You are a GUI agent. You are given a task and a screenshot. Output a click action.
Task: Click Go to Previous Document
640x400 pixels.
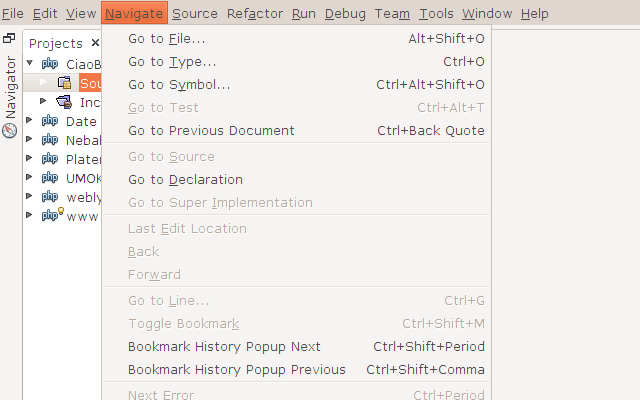[x=211, y=131]
